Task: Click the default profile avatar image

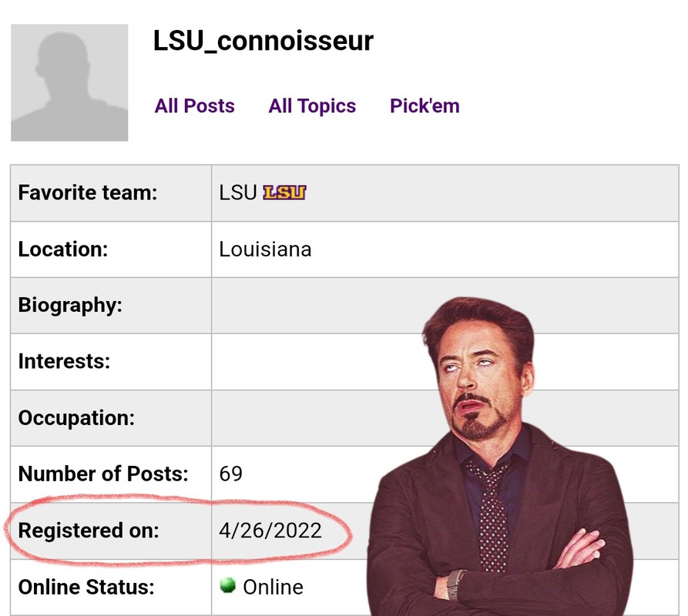Action: tap(69, 82)
